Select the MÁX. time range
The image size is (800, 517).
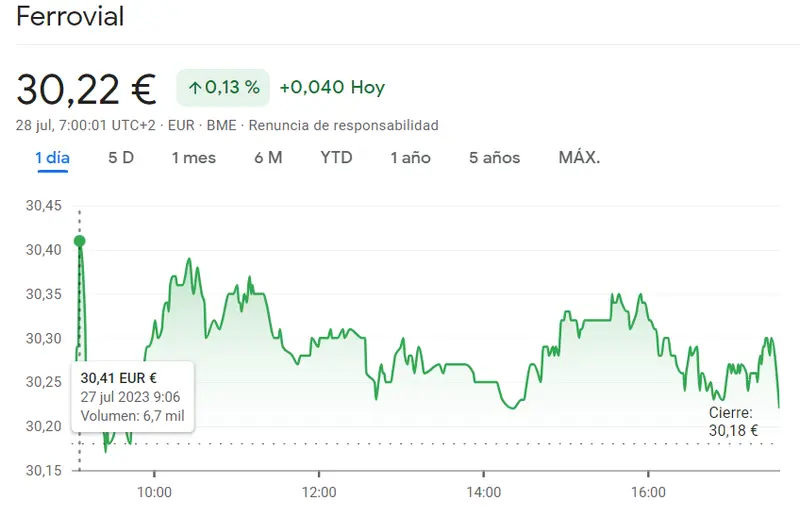click(x=579, y=158)
